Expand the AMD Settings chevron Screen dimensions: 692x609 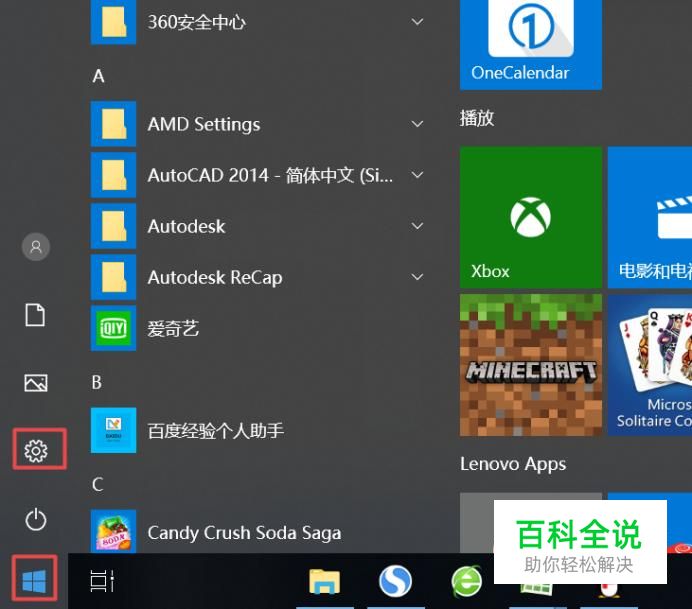[x=417, y=124]
